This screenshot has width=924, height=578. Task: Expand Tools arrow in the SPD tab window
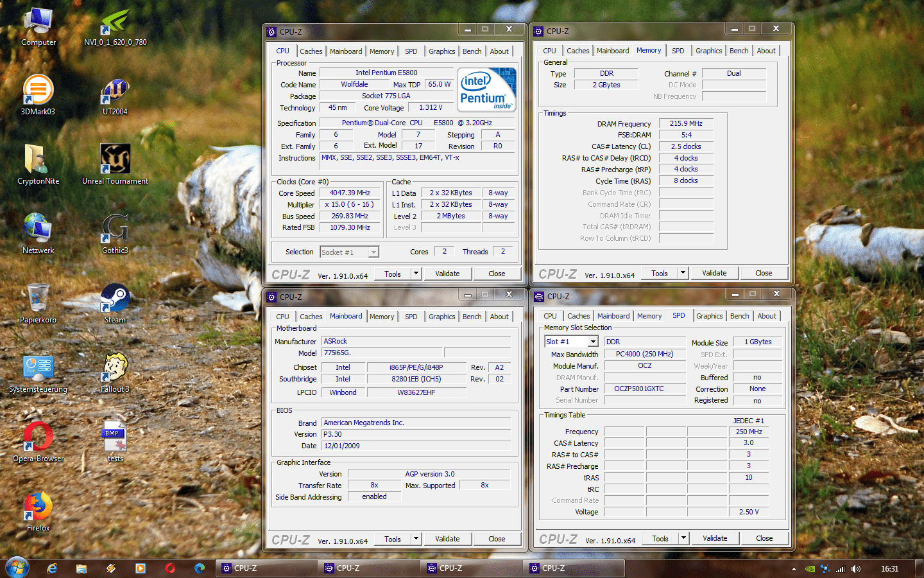click(x=683, y=538)
